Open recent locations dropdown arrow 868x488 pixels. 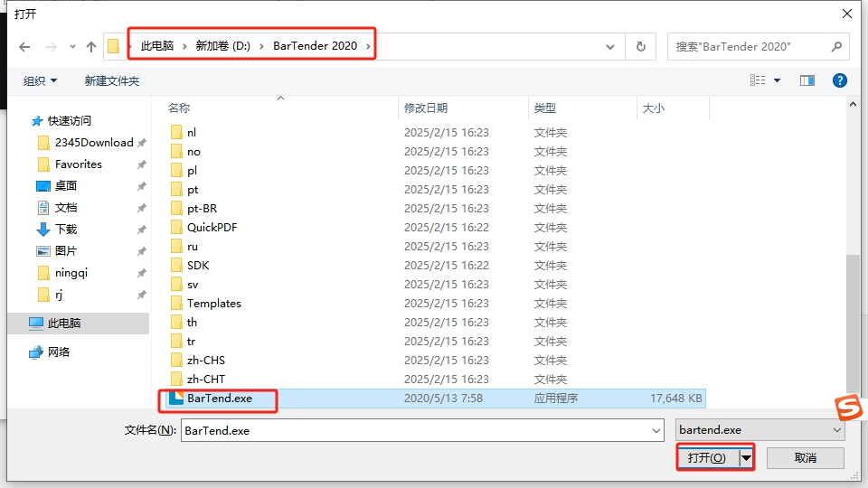coord(72,47)
